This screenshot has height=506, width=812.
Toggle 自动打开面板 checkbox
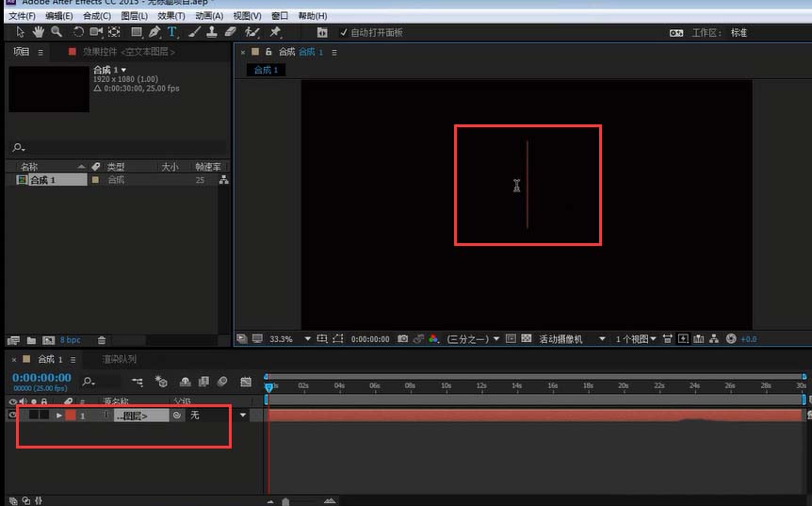coord(344,32)
